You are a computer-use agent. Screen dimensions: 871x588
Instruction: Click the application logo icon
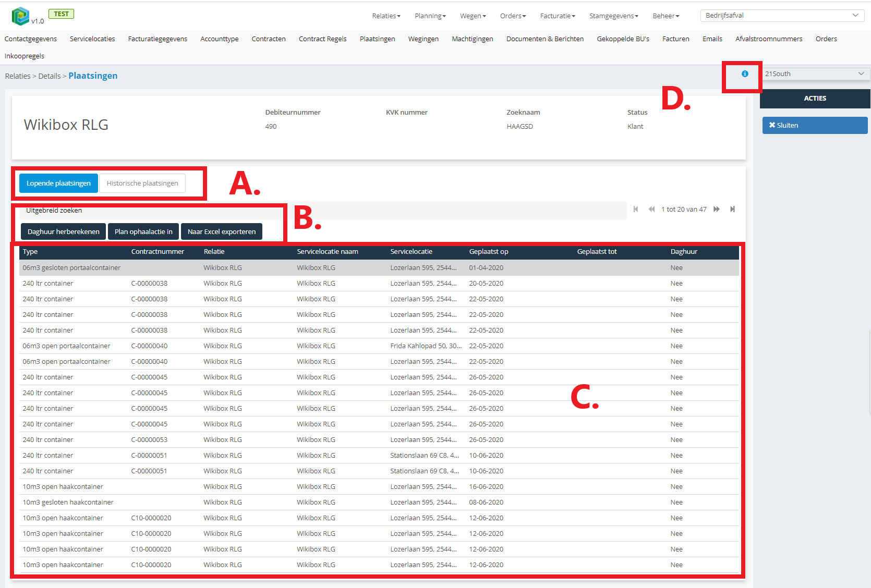point(20,16)
